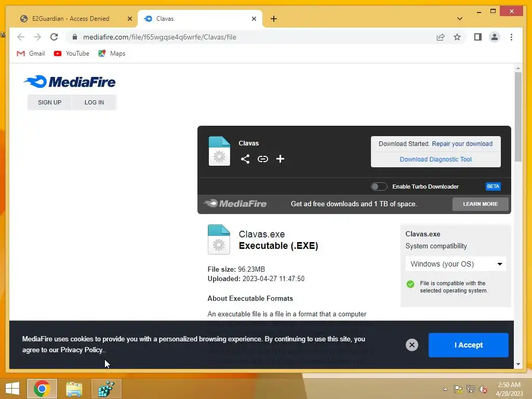Bookmark this tab with the star icon
Screen dimensions: 532x399
point(457,37)
